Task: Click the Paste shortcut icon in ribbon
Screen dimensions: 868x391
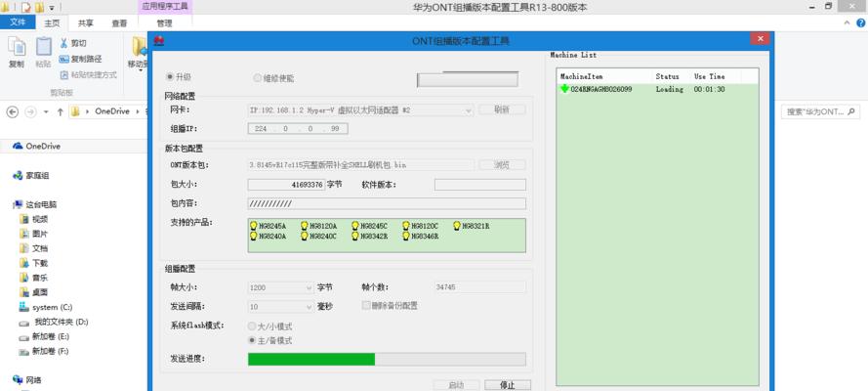Action: tap(63, 74)
